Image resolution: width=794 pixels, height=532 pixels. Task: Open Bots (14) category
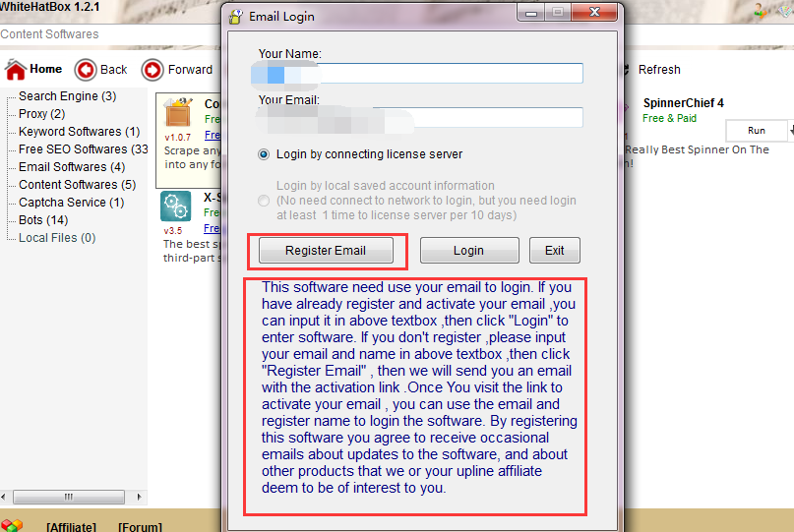42,220
